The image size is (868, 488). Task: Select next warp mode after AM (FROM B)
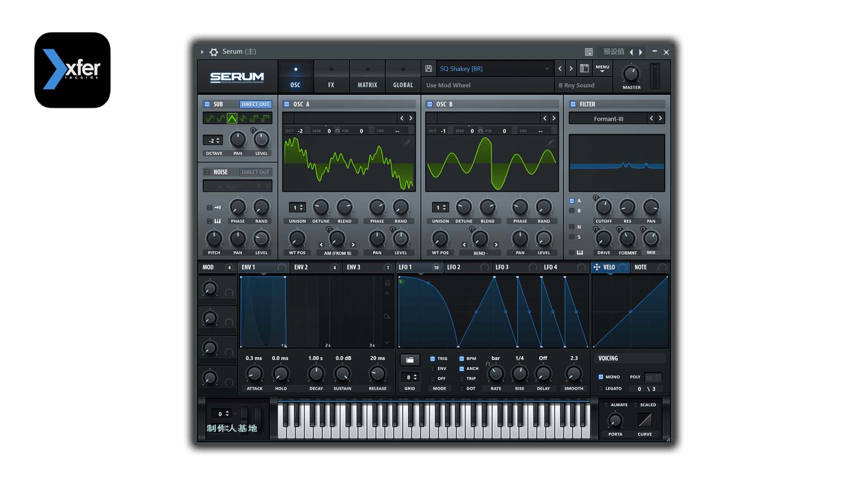(353, 244)
